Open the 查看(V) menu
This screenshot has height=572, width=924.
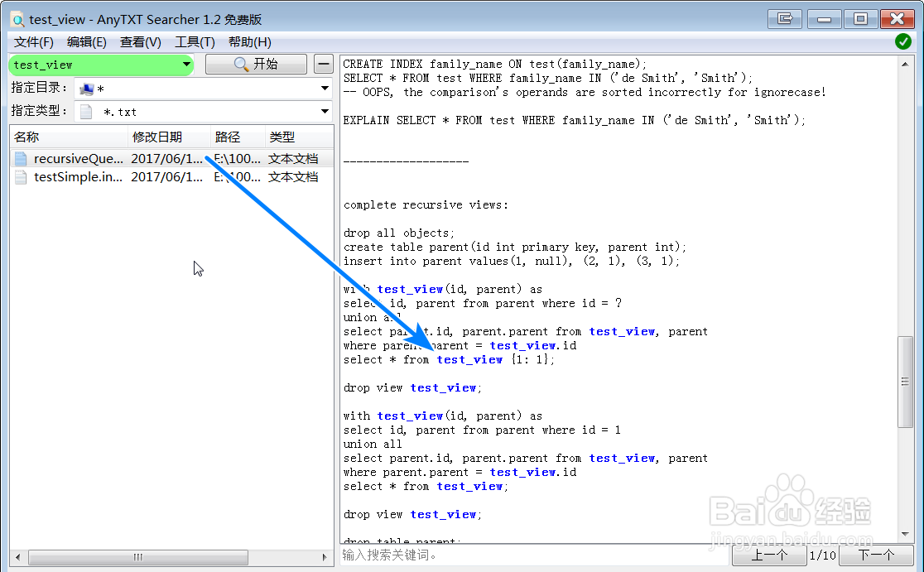(140, 42)
